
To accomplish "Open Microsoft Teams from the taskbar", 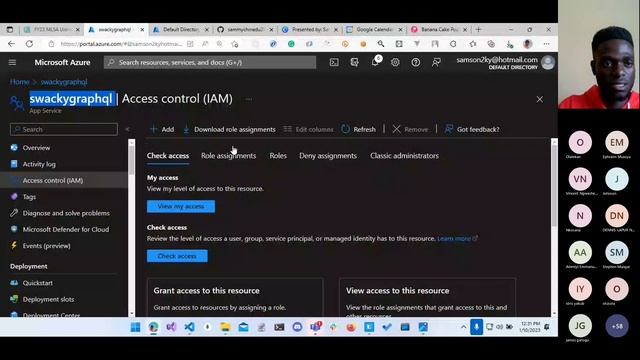I will tap(316, 327).
